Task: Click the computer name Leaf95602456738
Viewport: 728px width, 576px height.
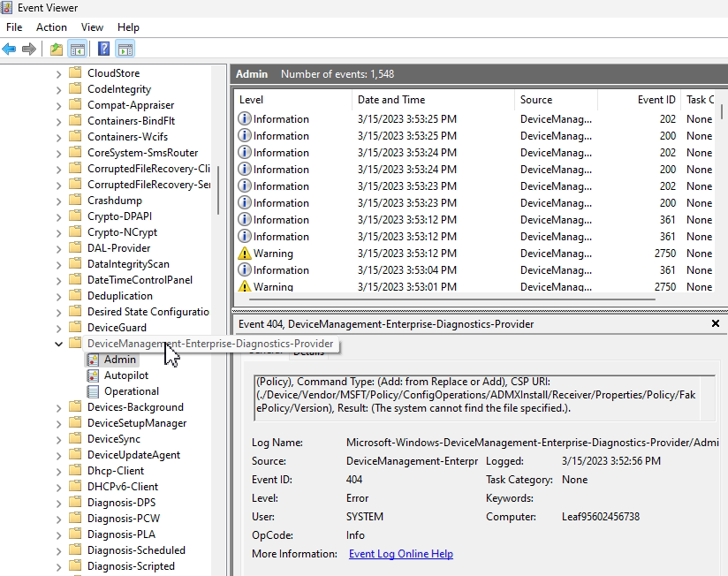Action: (x=600, y=517)
